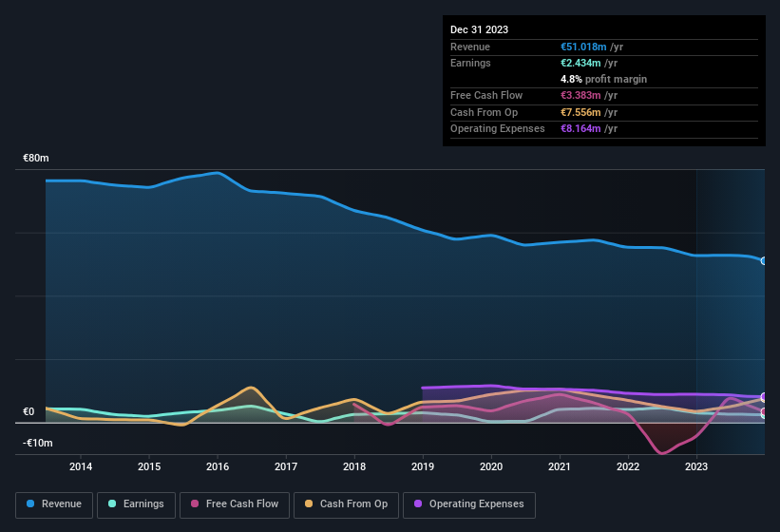Click the -€10m y-axis label
This screenshot has height=532, width=780.
coord(38,443)
